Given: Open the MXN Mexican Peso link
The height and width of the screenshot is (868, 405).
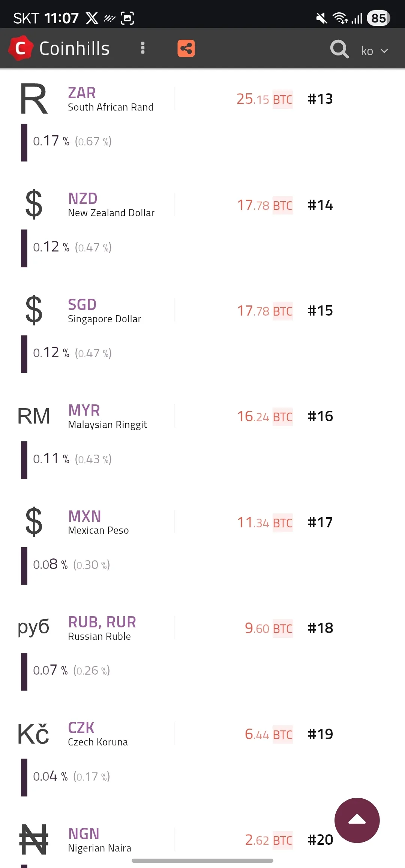Looking at the screenshot, I should pyautogui.click(x=84, y=516).
